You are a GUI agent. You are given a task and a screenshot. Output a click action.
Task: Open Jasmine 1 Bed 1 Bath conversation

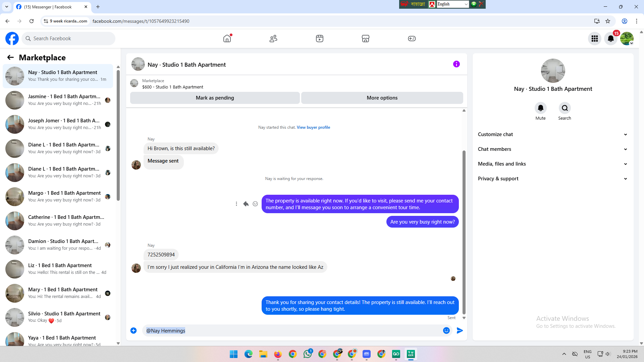(x=64, y=100)
